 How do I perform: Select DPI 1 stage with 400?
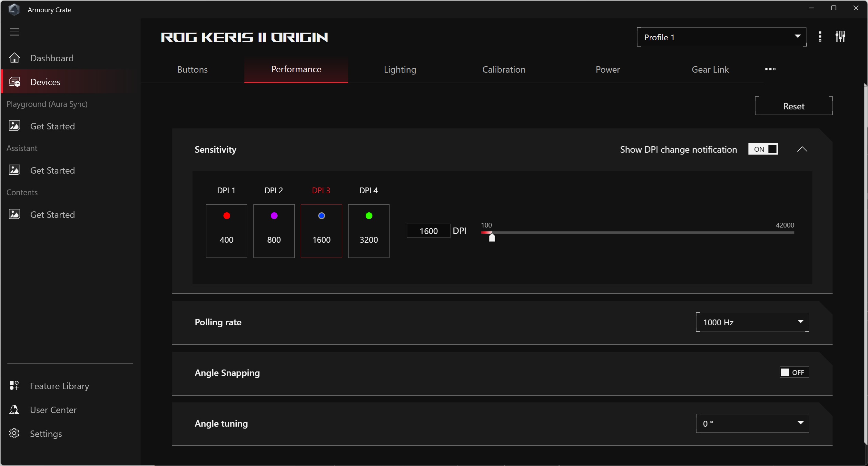point(226,231)
